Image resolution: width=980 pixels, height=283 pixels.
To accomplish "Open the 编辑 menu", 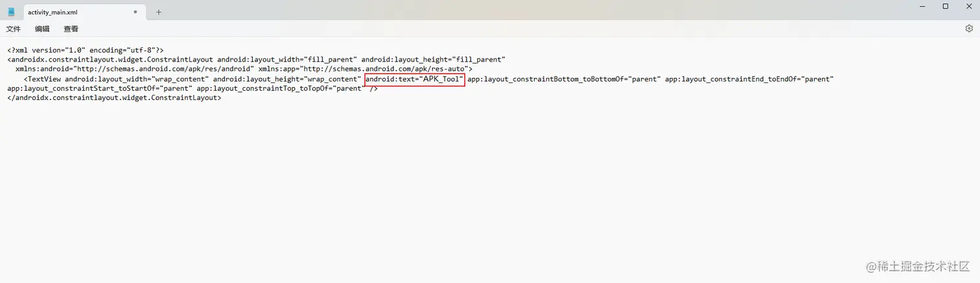I will point(42,29).
